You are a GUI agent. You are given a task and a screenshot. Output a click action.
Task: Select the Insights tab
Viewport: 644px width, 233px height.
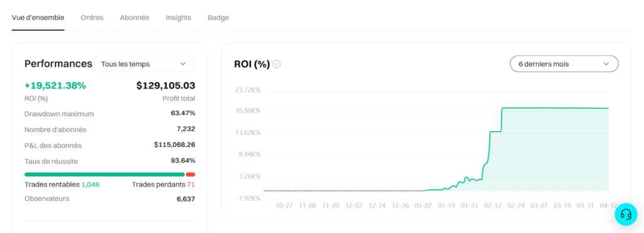coord(178,18)
